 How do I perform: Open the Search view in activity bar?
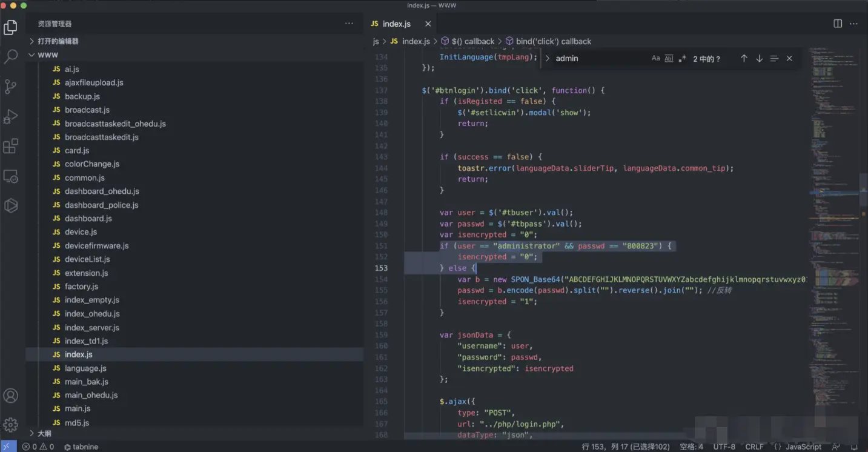[x=10, y=57]
